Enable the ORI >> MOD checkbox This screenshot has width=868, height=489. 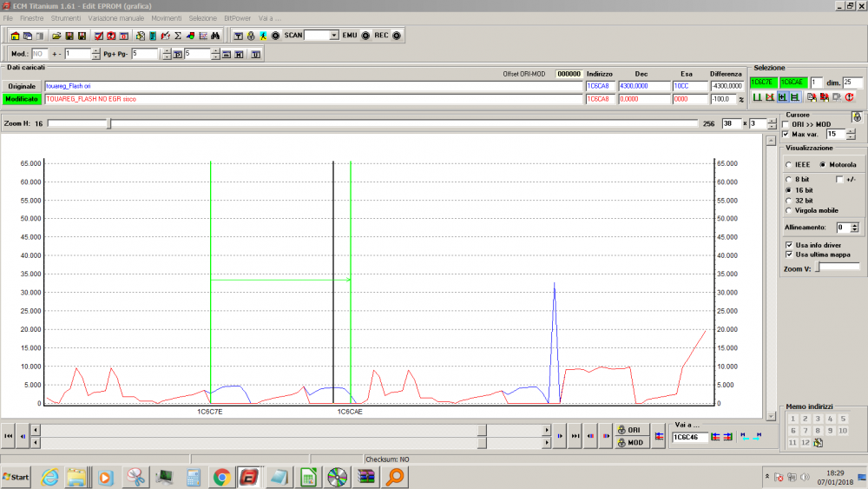click(x=786, y=124)
